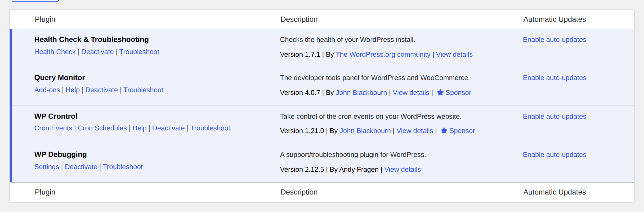This screenshot has height=212, width=644.
Task: Click 'By Andy Fragen' author text
Action: [x=354, y=169]
